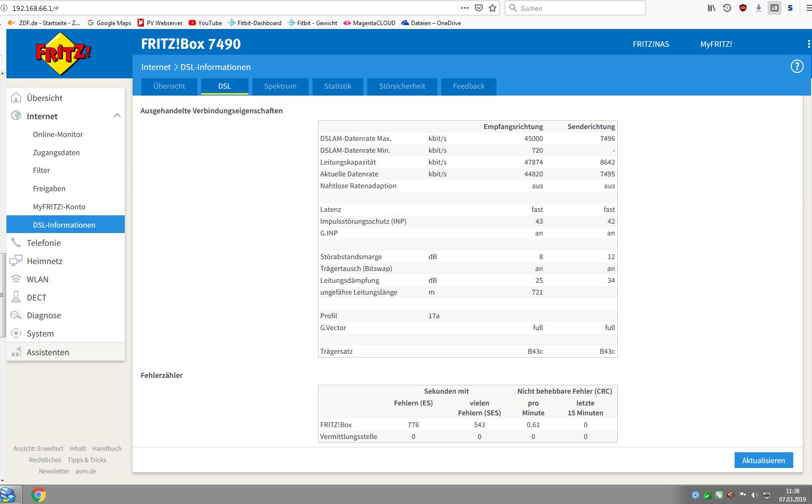Collapse the Internet menu chevron

pos(117,116)
